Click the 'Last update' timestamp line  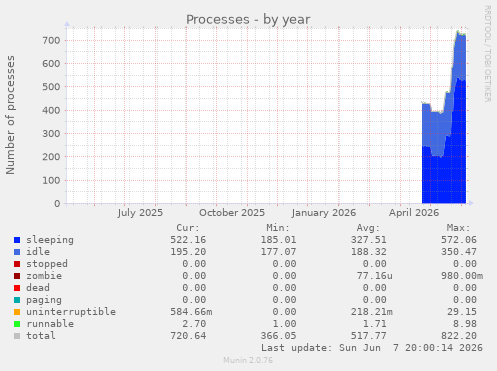pyautogui.click(x=372, y=348)
